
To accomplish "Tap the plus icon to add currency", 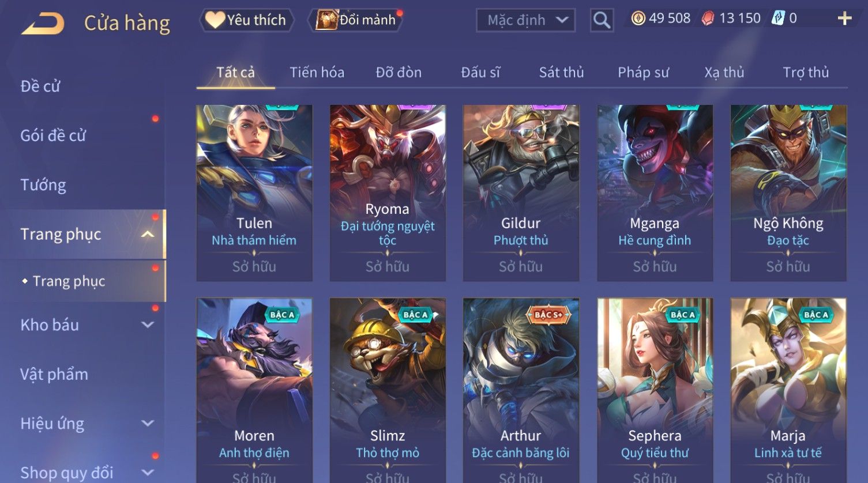I will 844,19.
